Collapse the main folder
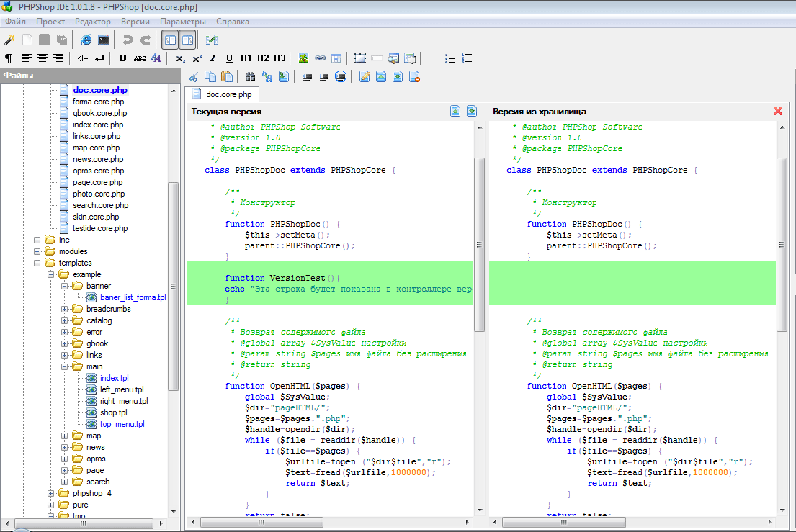 click(64, 366)
